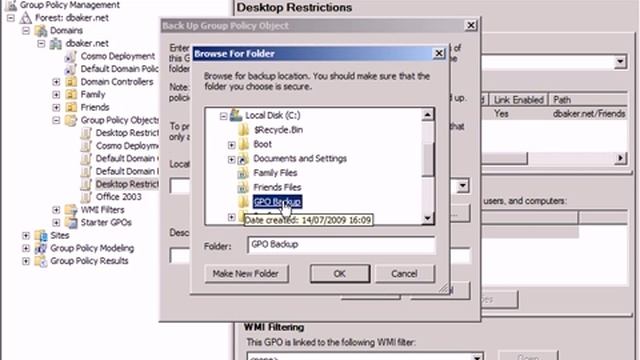Collapse the Forest dbaker.net node

(x=11, y=18)
